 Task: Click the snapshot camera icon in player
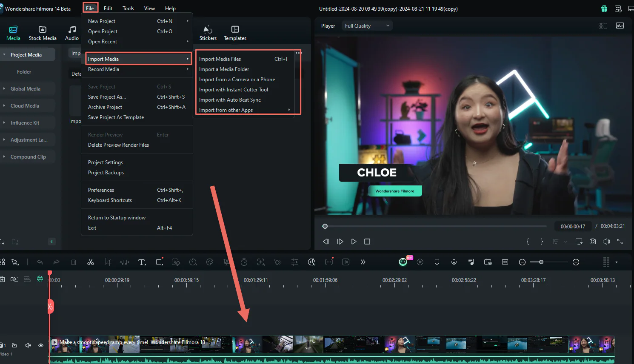point(593,242)
